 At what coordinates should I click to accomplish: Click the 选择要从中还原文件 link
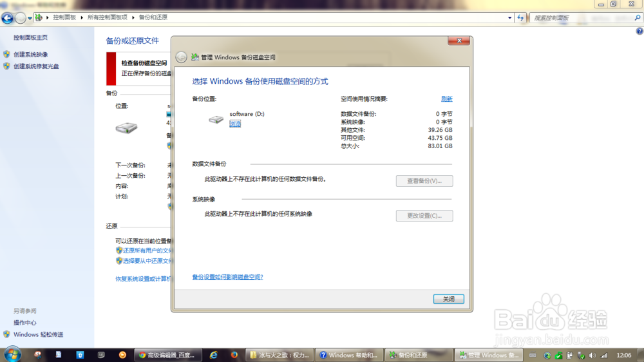pos(147,261)
